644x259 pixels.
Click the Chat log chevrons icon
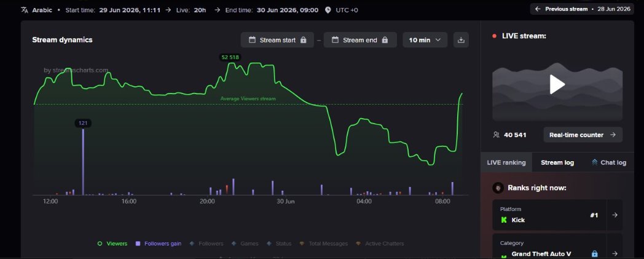(594, 162)
